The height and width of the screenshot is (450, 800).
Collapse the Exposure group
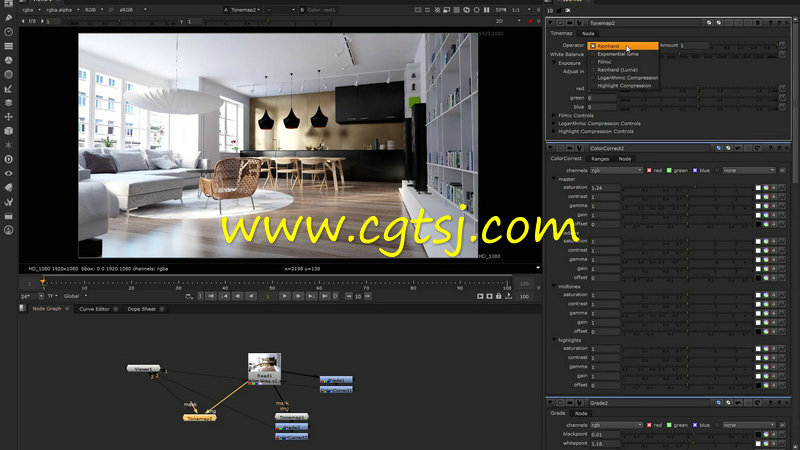click(554, 63)
